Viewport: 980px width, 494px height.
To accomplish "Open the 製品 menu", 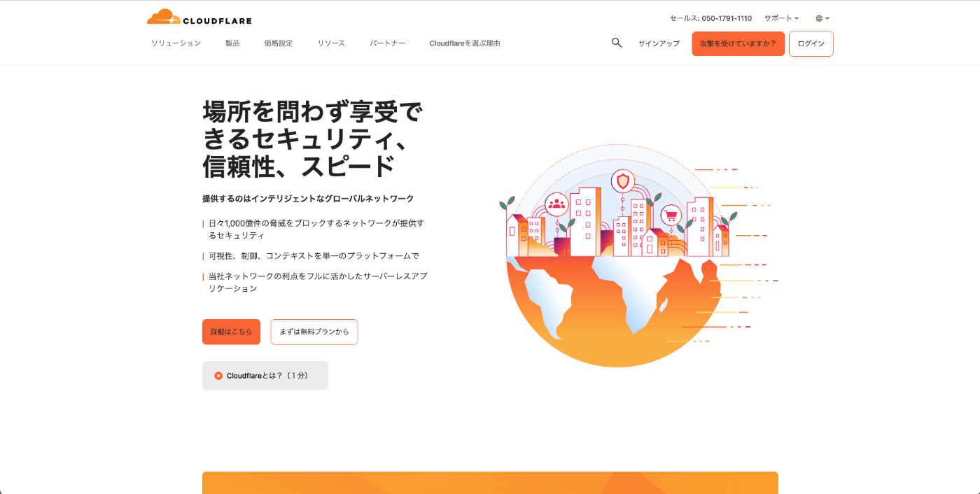I will coord(232,43).
